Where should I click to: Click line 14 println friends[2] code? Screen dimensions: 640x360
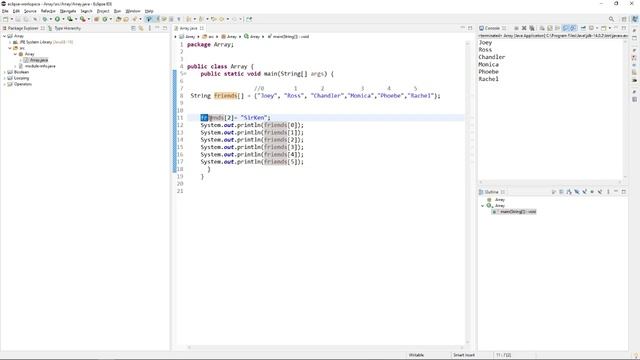coord(252,140)
